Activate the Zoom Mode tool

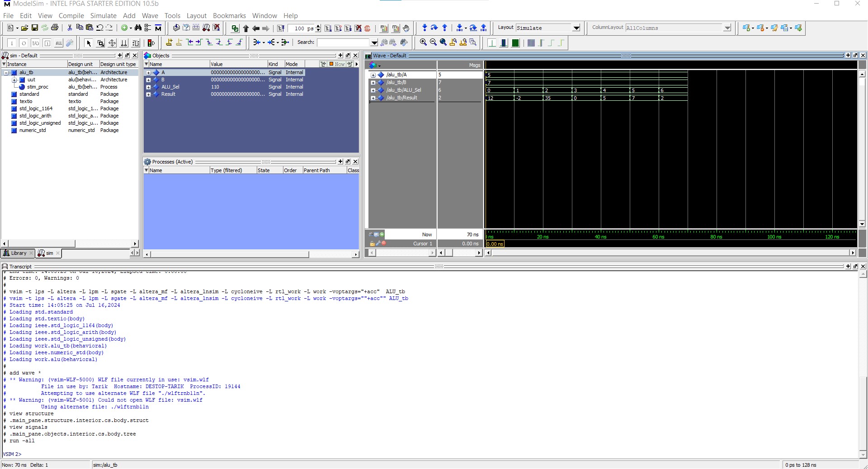100,43
